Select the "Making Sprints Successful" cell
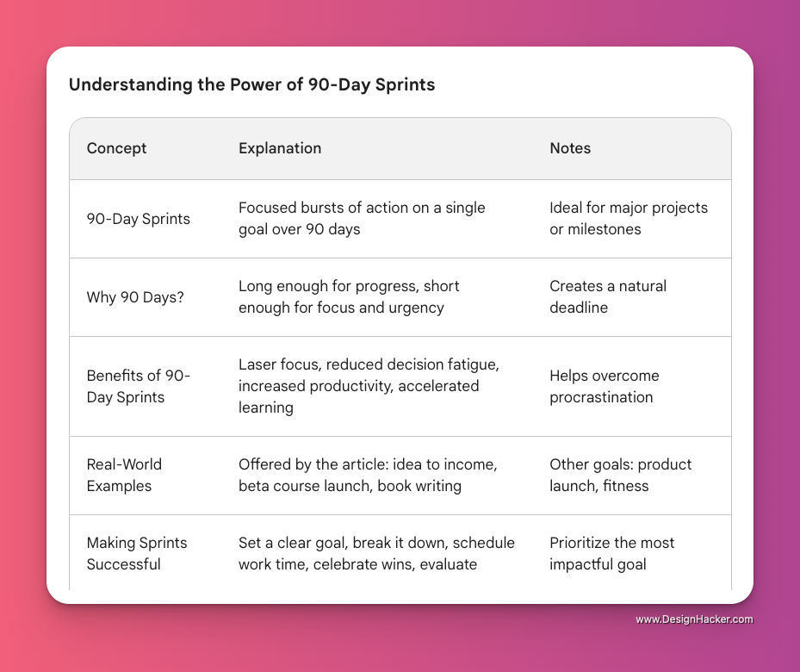Viewport: 800px width, 672px height. pos(137,553)
